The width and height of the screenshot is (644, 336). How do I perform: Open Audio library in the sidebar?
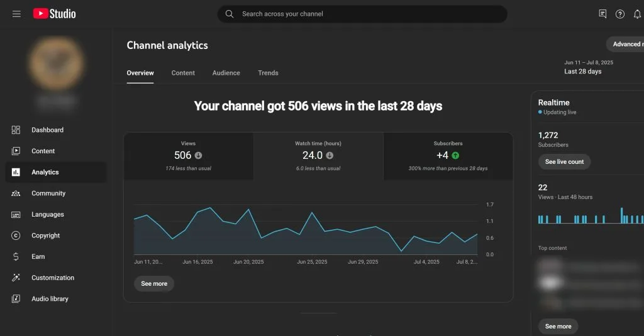(56, 299)
